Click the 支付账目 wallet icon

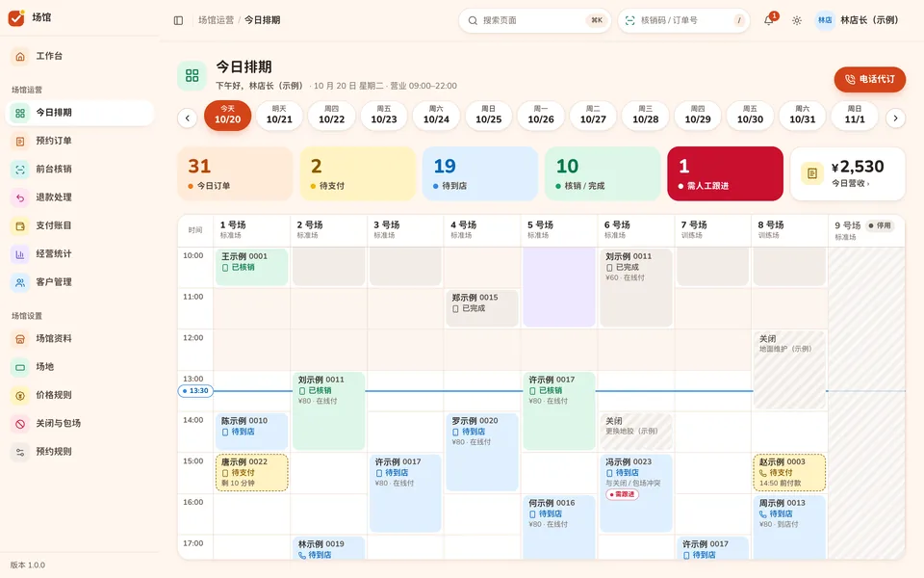[20, 225]
